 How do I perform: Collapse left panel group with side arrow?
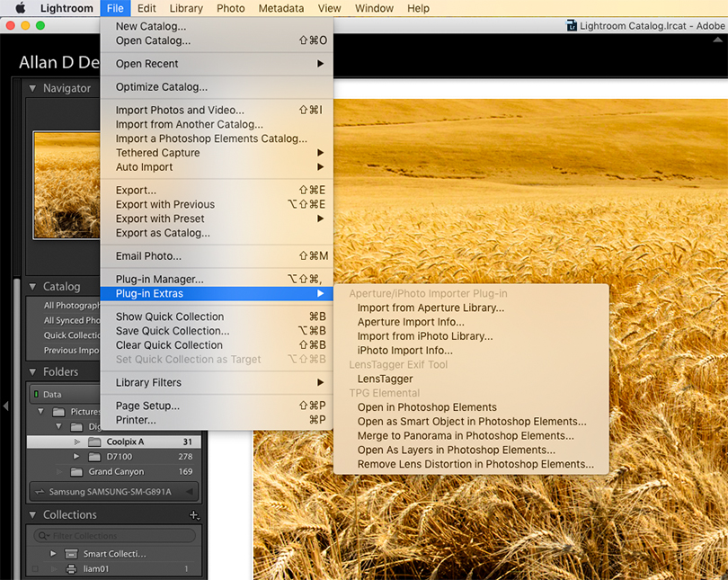point(5,406)
